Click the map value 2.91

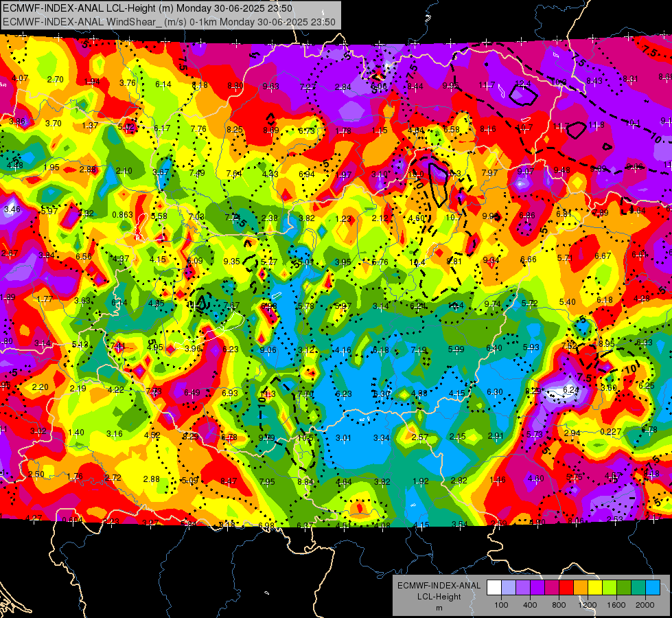496,436
